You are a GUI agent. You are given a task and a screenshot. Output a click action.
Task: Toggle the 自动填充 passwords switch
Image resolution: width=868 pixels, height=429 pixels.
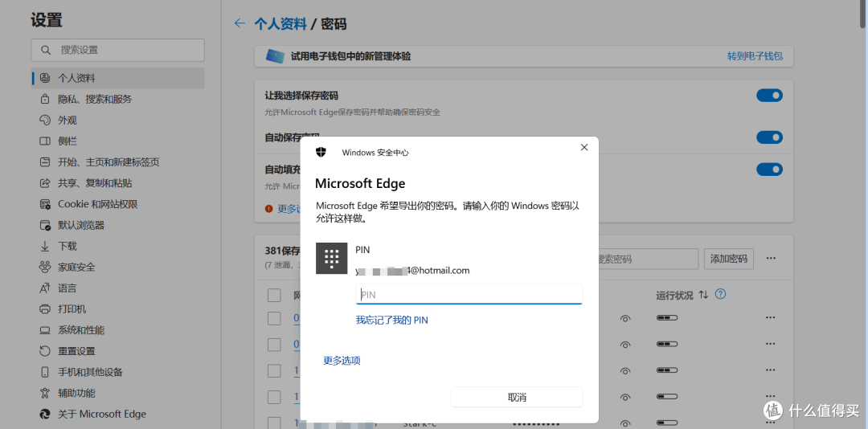(x=769, y=169)
